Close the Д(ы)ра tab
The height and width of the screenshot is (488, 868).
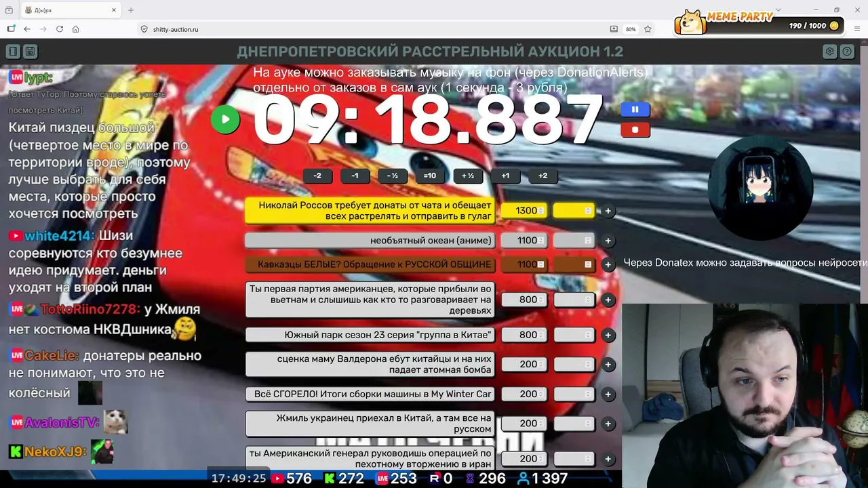coord(113,10)
